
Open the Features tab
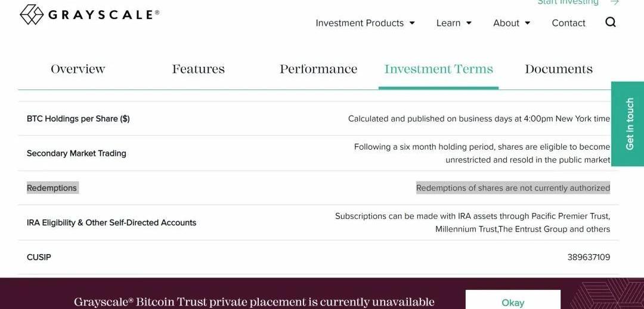199,69
